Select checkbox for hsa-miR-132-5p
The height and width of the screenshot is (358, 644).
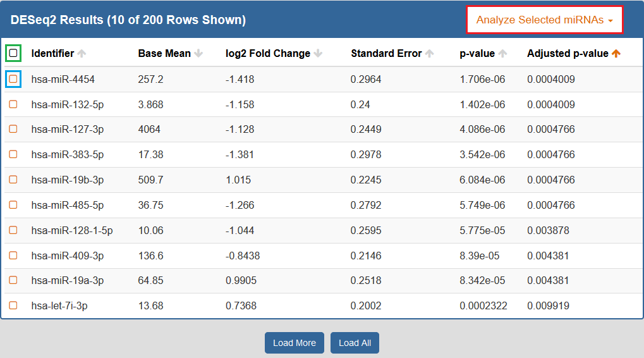point(13,104)
